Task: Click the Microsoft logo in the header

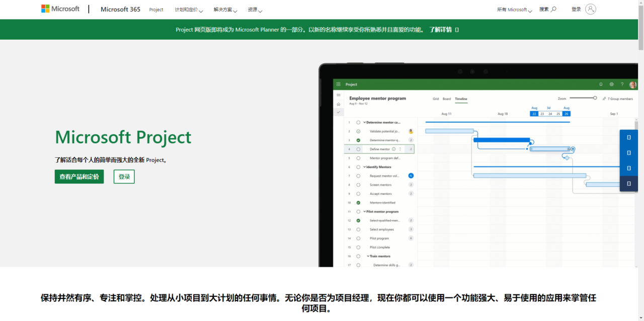Action: point(60,9)
